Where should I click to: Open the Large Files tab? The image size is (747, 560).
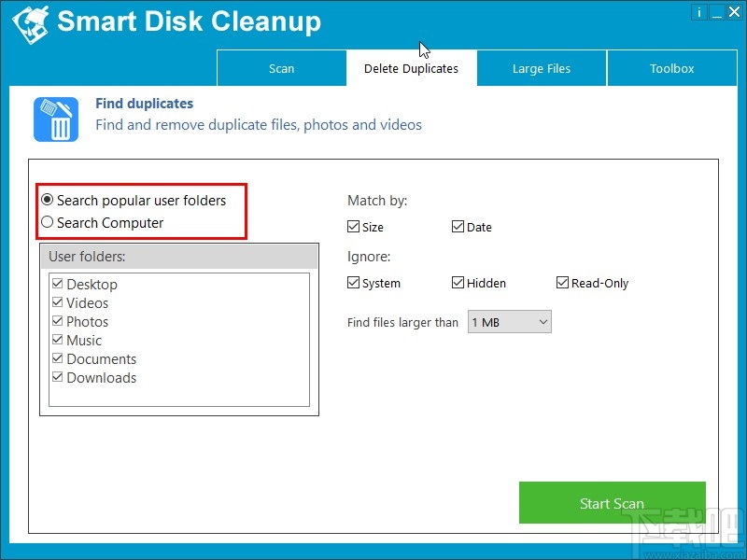[x=542, y=68]
